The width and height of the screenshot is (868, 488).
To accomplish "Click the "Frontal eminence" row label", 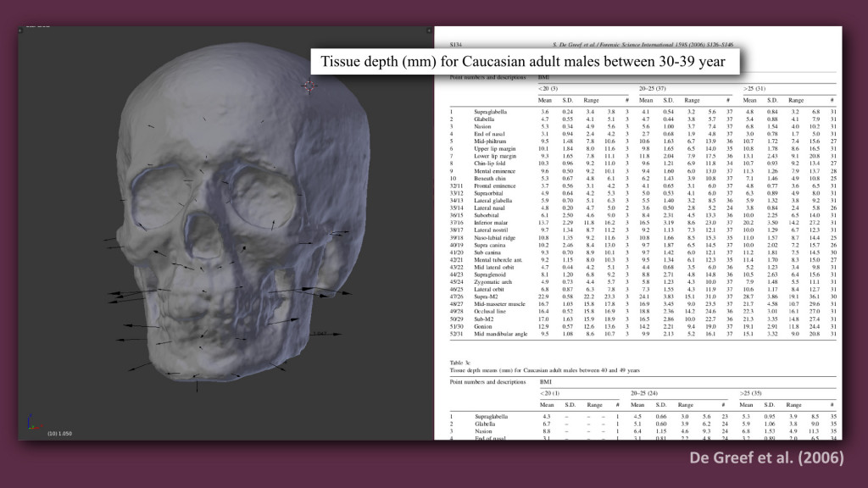I will coord(494,186).
